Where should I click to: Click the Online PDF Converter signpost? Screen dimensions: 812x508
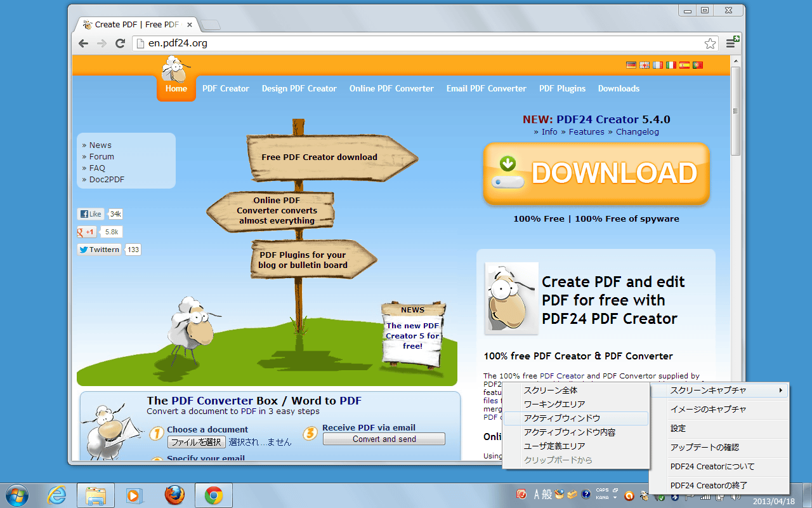[271, 210]
